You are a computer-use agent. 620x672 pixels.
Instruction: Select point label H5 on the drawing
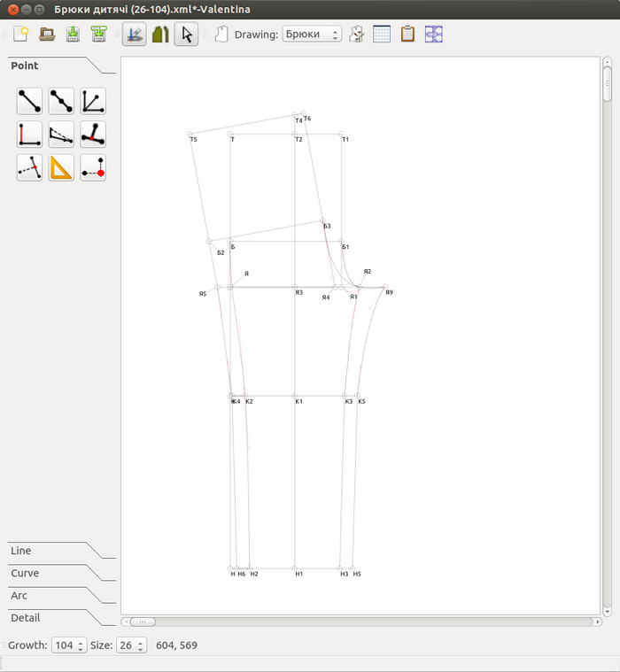(357, 575)
